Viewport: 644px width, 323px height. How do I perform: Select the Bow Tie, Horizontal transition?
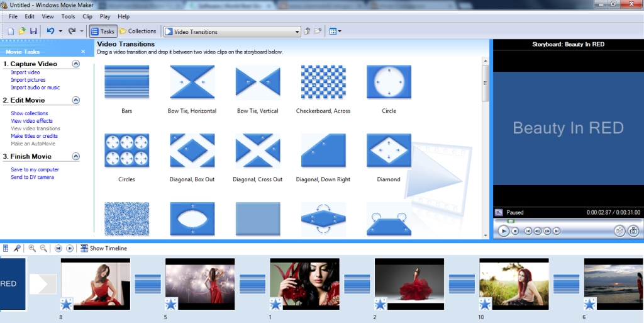click(192, 82)
